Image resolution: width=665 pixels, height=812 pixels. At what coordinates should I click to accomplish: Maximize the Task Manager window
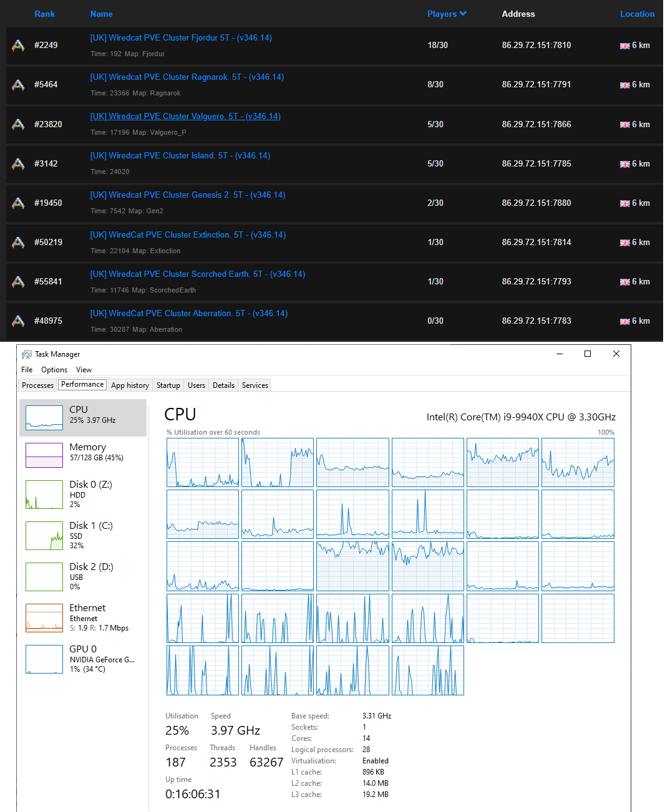(587, 354)
